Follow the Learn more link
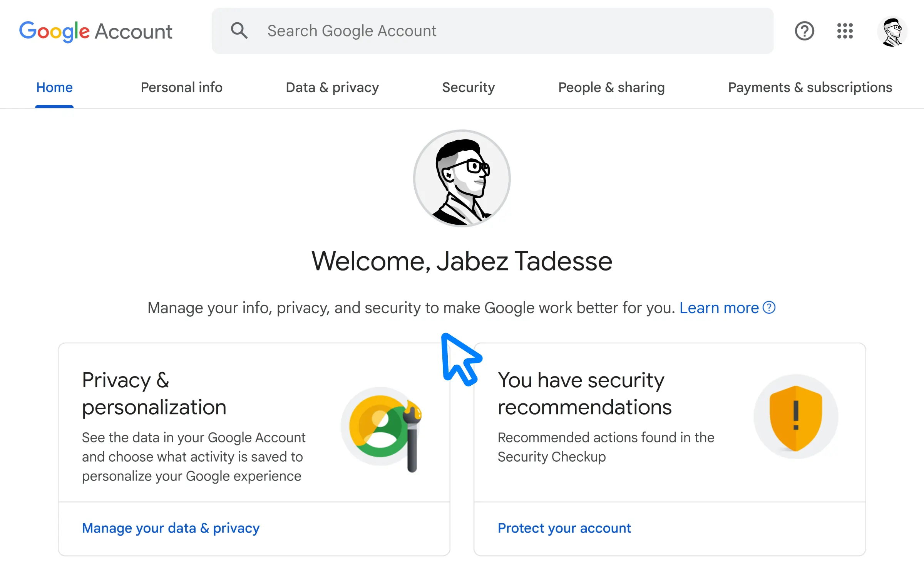 (719, 308)
